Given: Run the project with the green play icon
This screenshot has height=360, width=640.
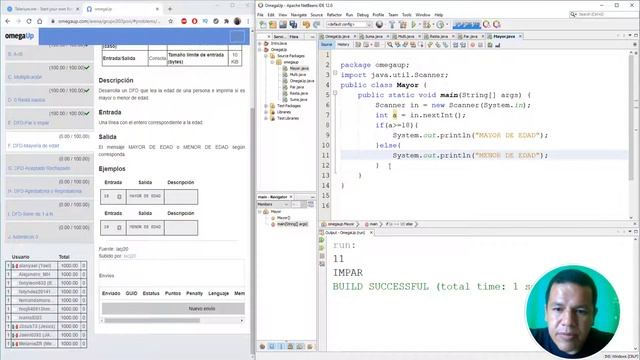Looking at the screenshot, I should pos(413,25).
